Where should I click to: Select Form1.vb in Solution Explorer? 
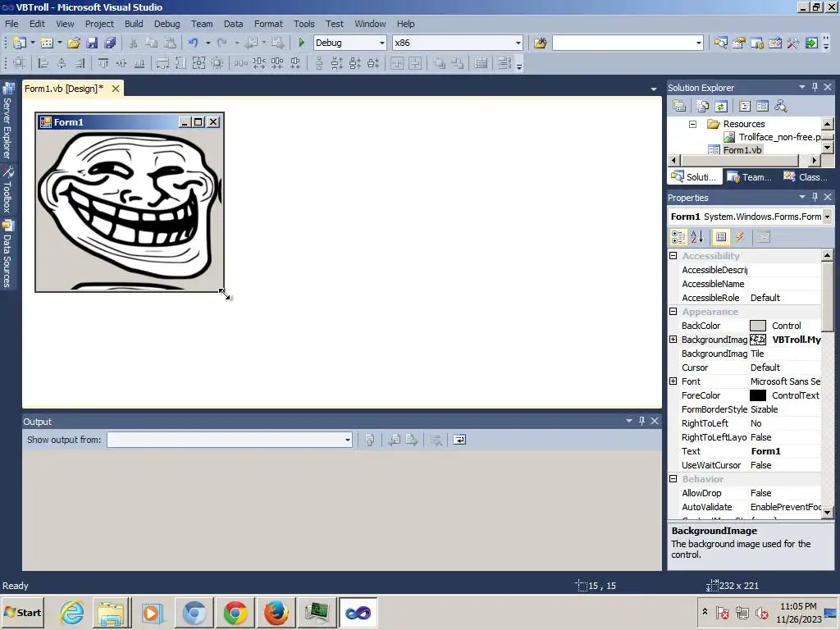coord(742,150)
